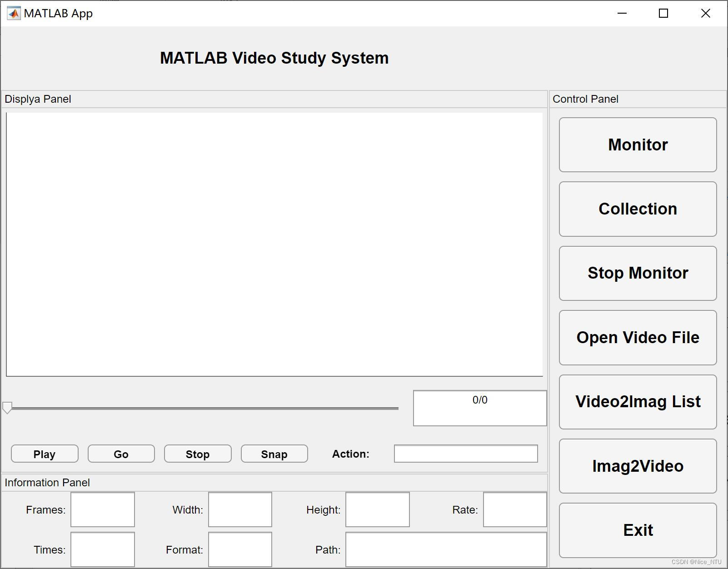
Task: Click the MATLAB Video Study System heading
Action: [x=274, y=58]
